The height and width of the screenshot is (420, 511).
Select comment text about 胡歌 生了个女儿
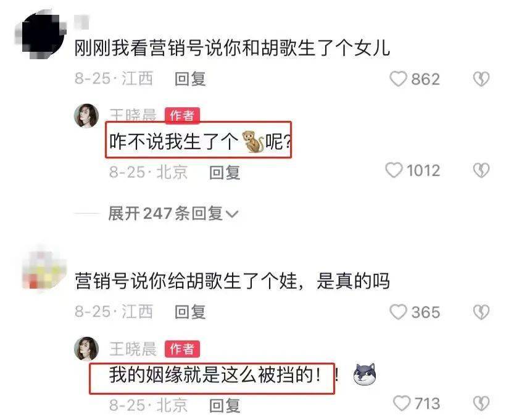coord(232,48)
